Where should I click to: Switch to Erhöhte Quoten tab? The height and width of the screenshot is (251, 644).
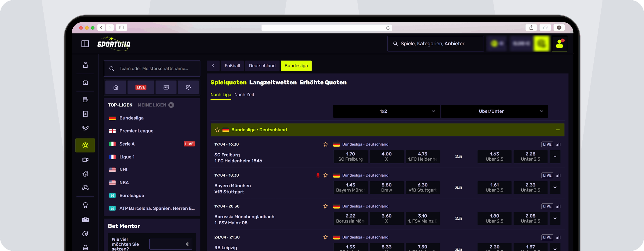[x=323, y=83]
